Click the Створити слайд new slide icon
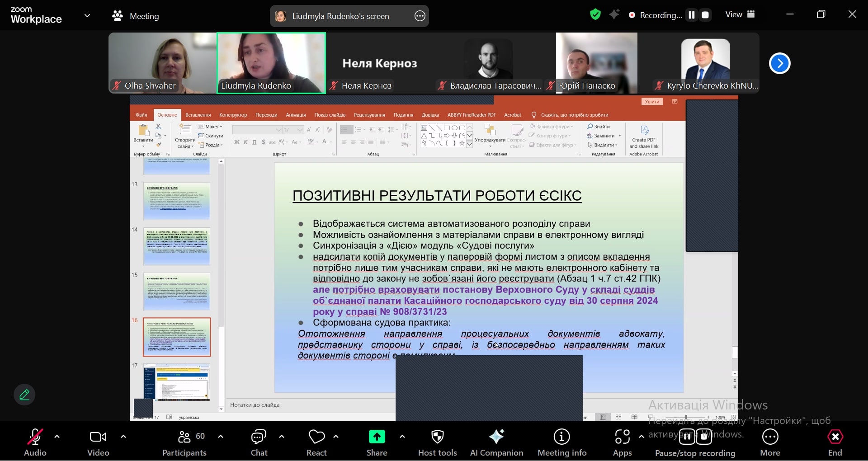Screen dimensions: 868x461 coord(185,130)
